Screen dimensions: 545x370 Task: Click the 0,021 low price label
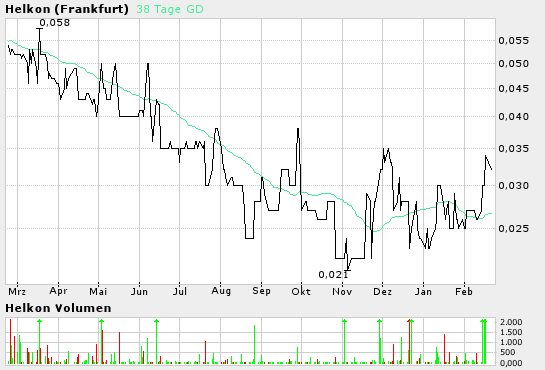pyautogui.click(x=333, y=275)
